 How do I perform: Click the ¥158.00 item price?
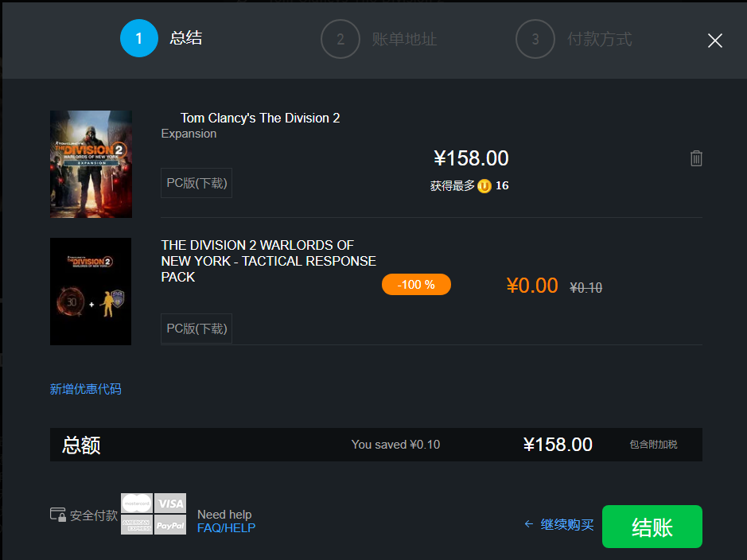(471, 158)
